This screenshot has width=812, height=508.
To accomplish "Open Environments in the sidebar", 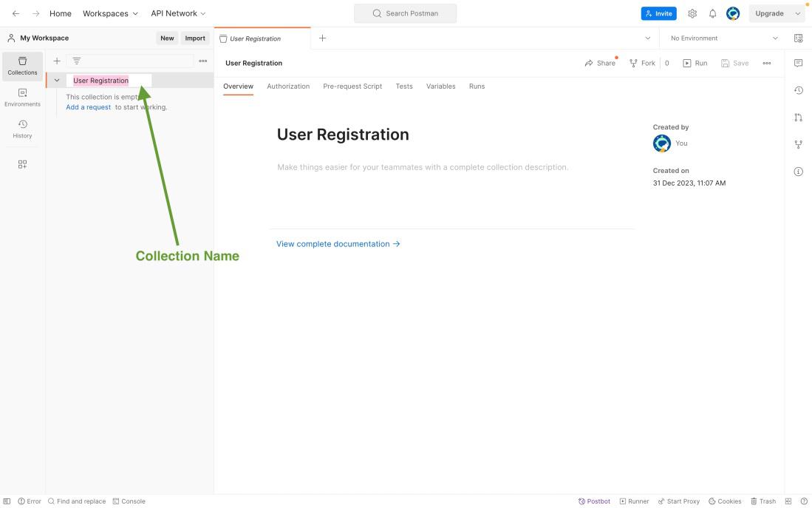I will click(22, 97).
